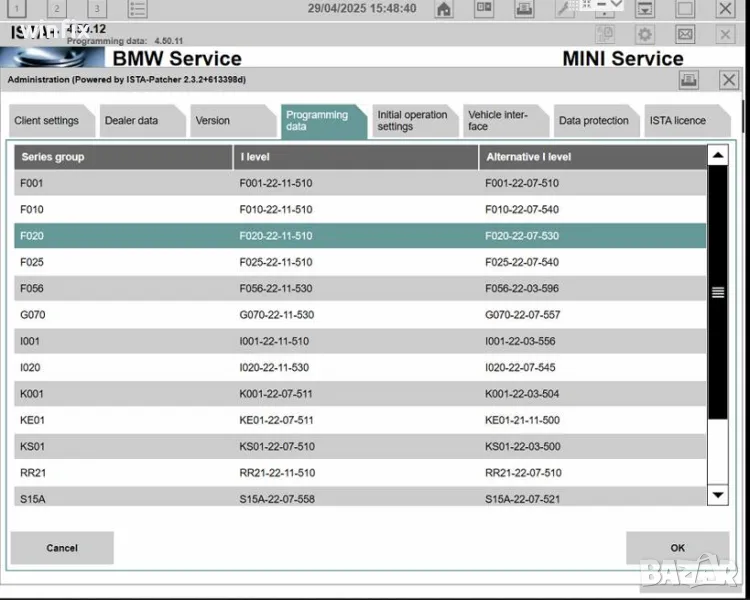
Task: Click the envelope mail icon
Action: coord(685,34)
